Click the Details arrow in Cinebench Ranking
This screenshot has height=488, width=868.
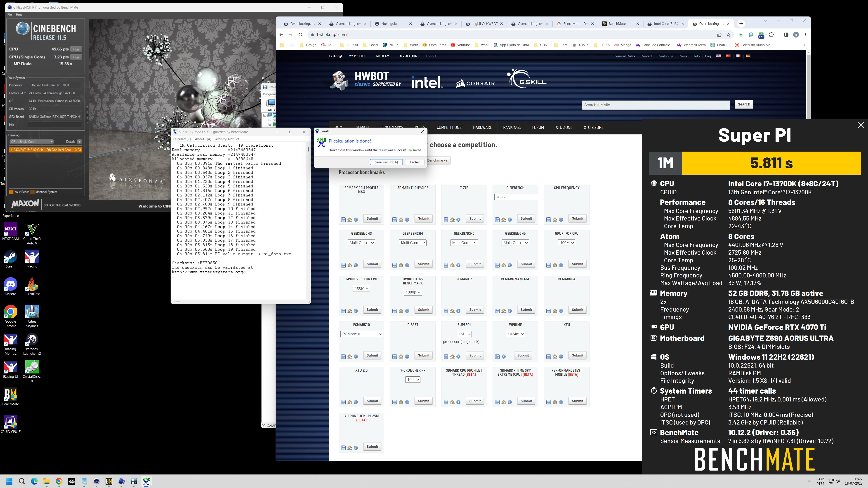tap(80, 142)
